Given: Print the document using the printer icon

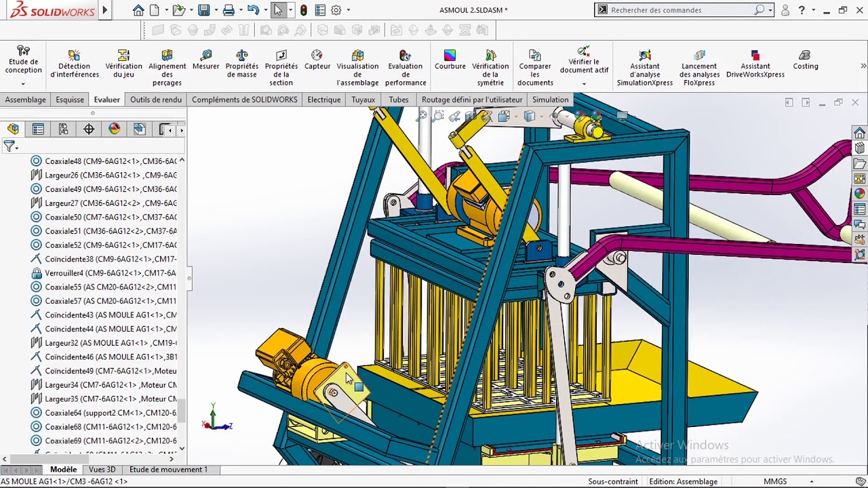Looking at the screenshot, I should pyautogui.click(x=229, y=10).
